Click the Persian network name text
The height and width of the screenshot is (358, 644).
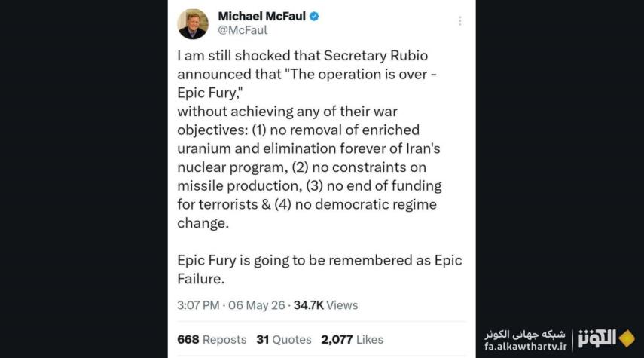click(525, 334)
